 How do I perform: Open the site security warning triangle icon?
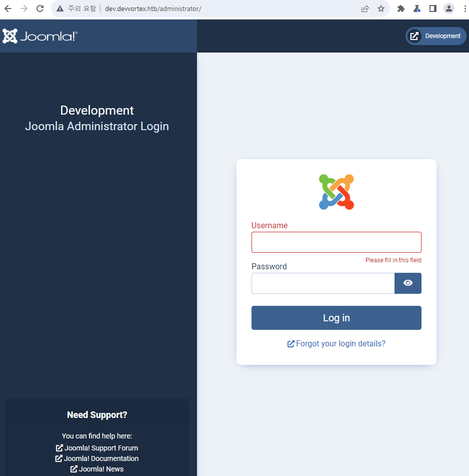pos(60,9)
